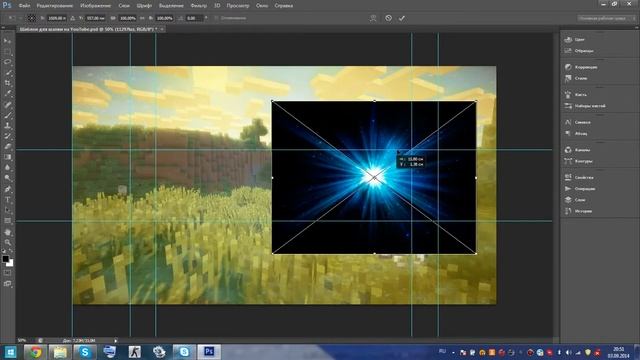Screen dimensions: 640x360
Task: Select the Dodge tool
Action: point(8,178)
